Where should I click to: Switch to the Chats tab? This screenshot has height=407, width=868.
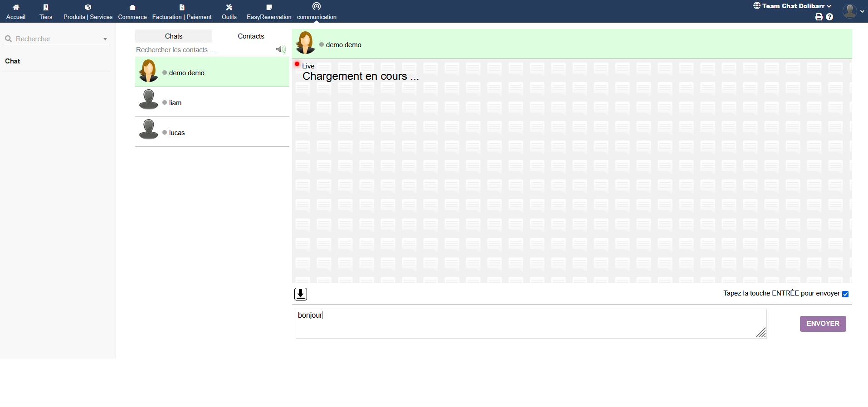coord(174,36)
